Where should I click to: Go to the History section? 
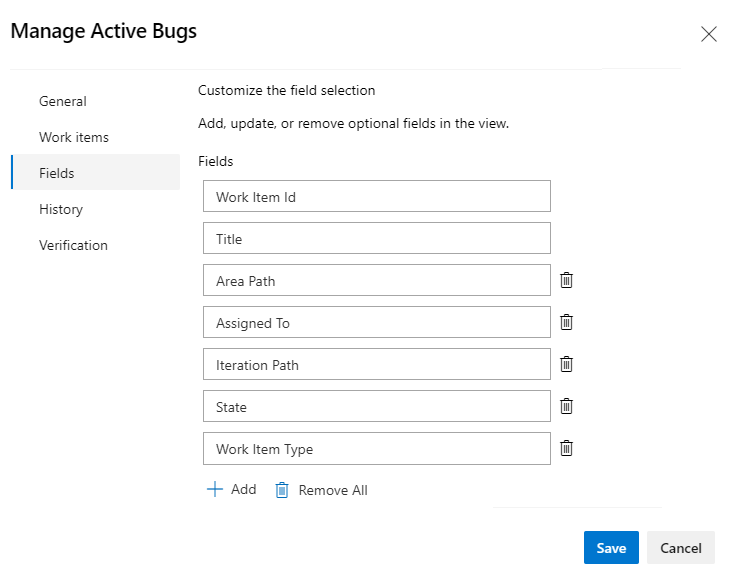[x=95, y=209]
